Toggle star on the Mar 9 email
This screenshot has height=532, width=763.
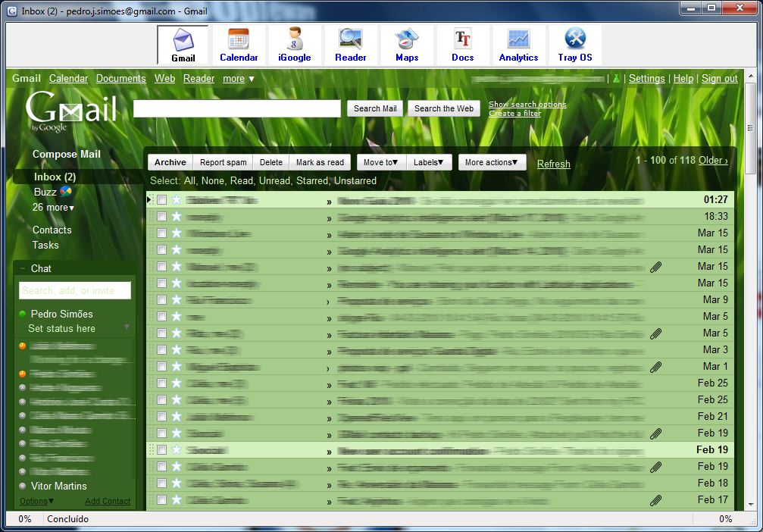click(x=176, y=300)
